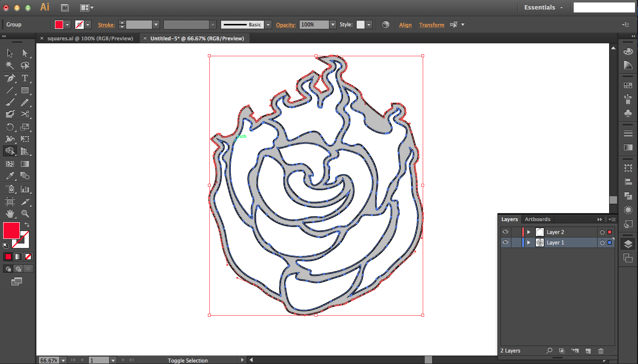Select the Hand tool
The image size is (638, 364).
(10, 214)
